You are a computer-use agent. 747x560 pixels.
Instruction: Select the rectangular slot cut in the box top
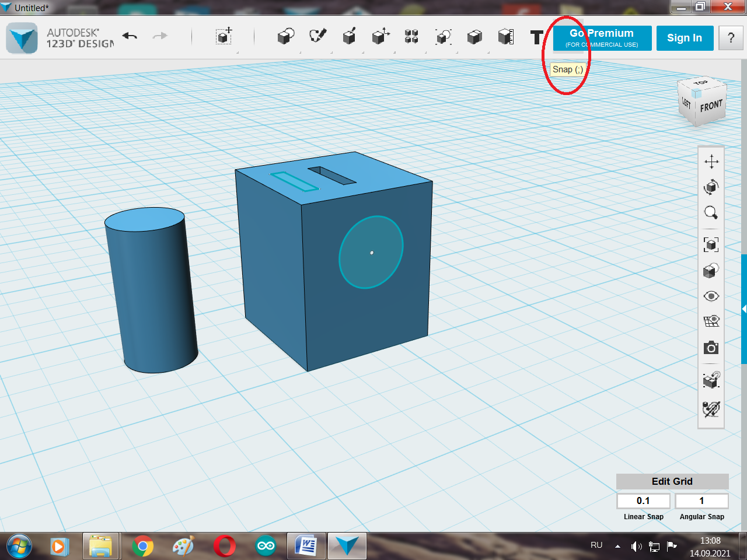[x=332, y=176]
